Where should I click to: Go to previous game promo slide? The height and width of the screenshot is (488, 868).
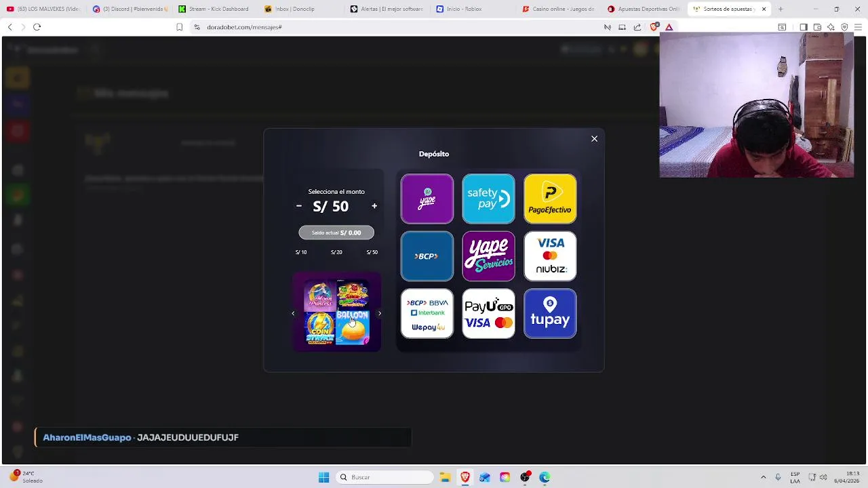(x=293, y=313)
